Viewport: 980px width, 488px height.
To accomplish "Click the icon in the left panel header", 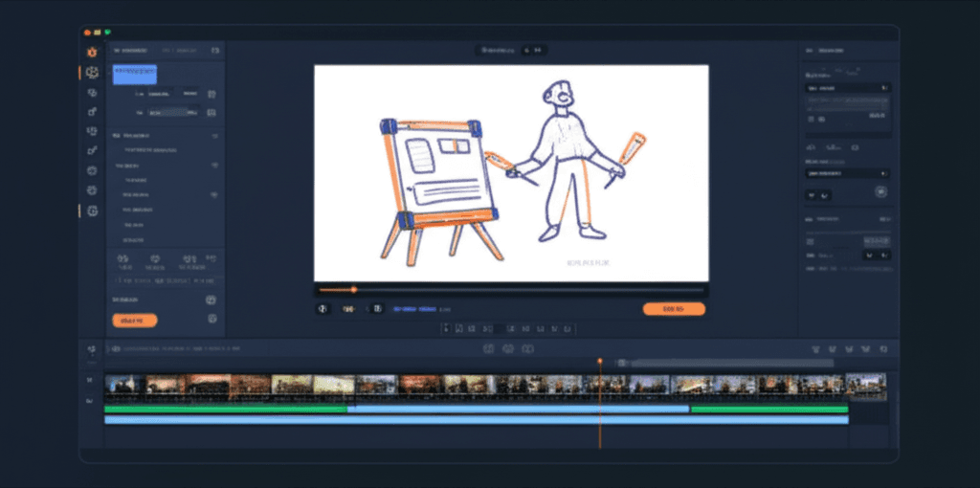I will 215,50.
